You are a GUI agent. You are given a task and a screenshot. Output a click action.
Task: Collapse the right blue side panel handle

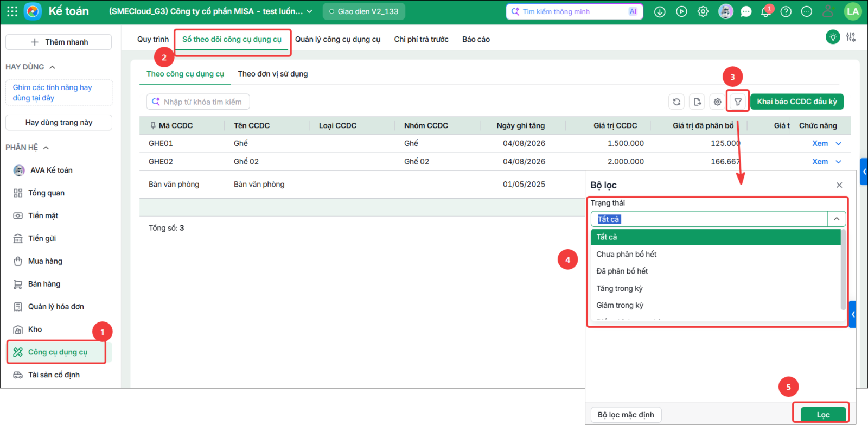[864, 172]
